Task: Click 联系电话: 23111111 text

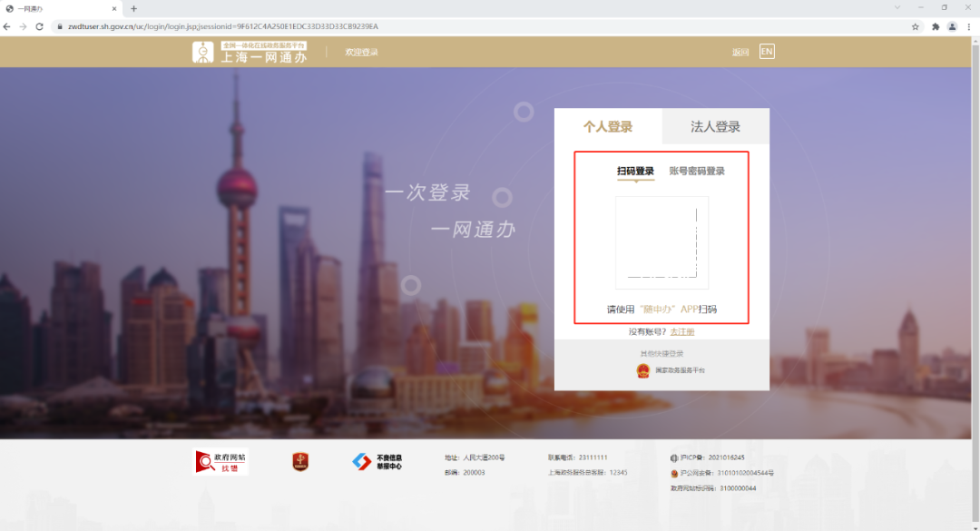Action: coord(577,457)
